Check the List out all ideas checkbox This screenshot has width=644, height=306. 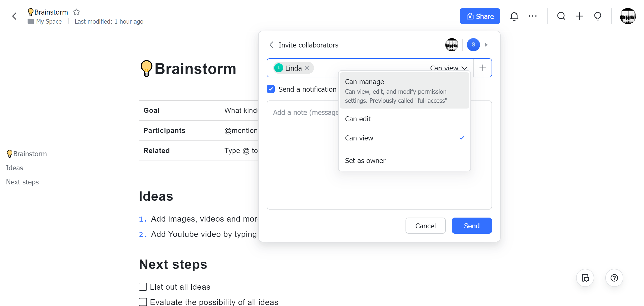(143, 286)
